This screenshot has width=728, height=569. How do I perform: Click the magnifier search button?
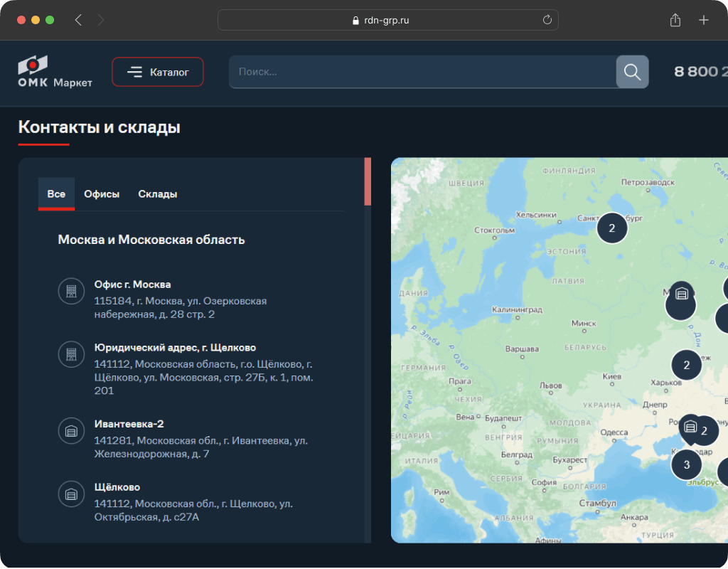[x=632, y=72]
